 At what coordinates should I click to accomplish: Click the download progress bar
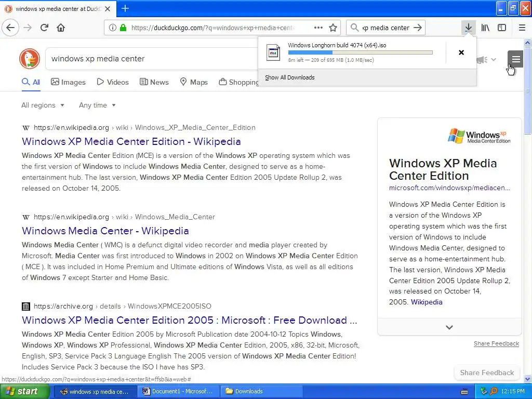point(361,52)
